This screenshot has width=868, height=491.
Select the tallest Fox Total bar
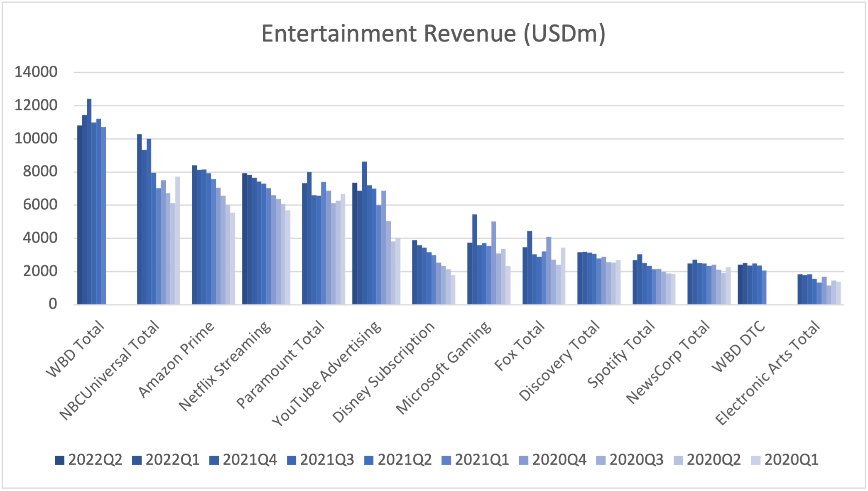pos(530,268)
